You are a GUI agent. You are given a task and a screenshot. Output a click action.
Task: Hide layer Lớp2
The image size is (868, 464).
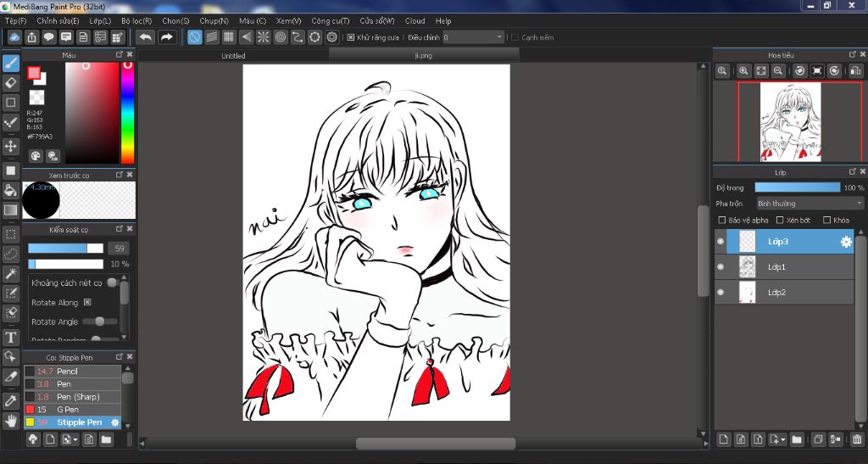(x=721, y=293)
